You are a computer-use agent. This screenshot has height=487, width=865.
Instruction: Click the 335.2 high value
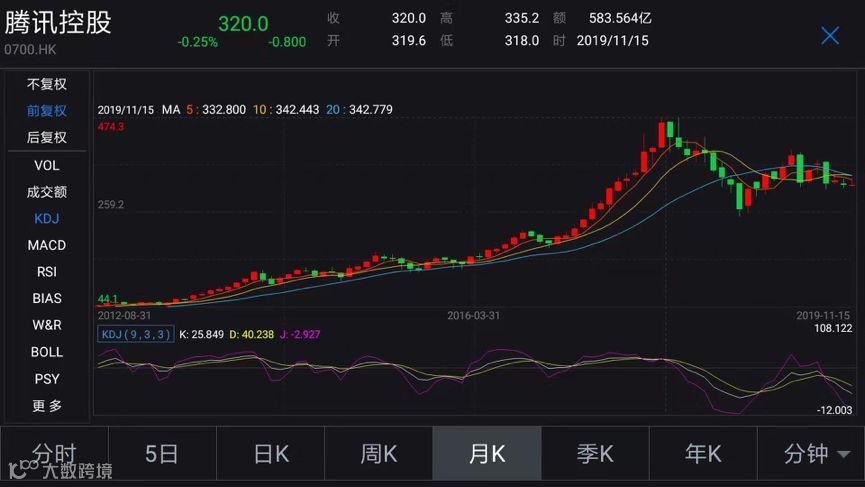[522, 18]
